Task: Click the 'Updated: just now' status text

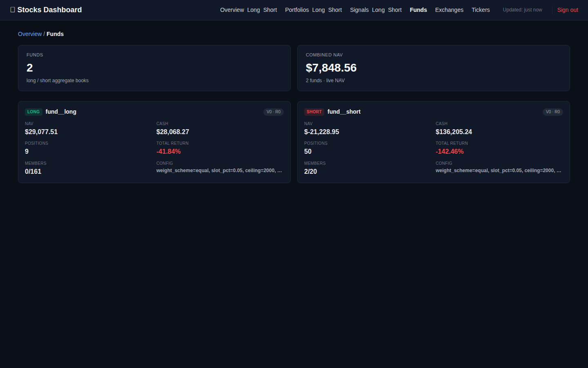Action: point(522,10)
